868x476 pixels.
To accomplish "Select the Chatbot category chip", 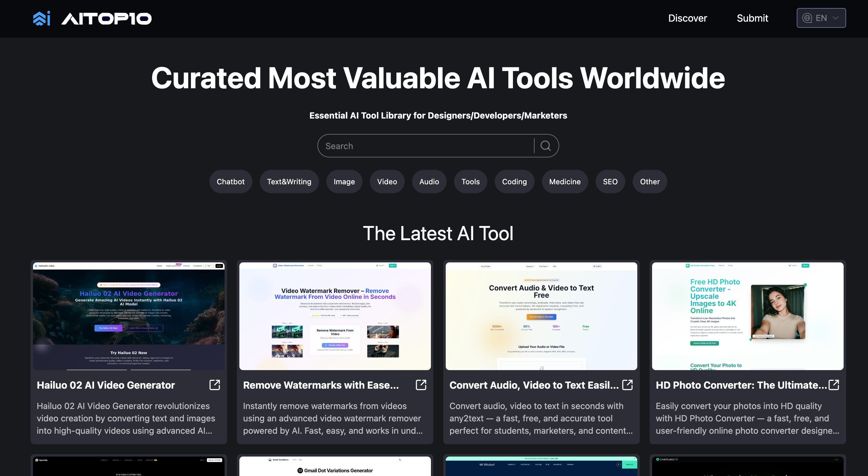I will point(230,182).
